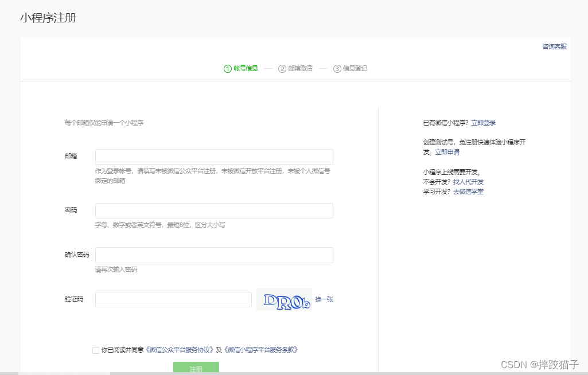
Task: Open the 找人代开发 link
Action: pos(468,182)
